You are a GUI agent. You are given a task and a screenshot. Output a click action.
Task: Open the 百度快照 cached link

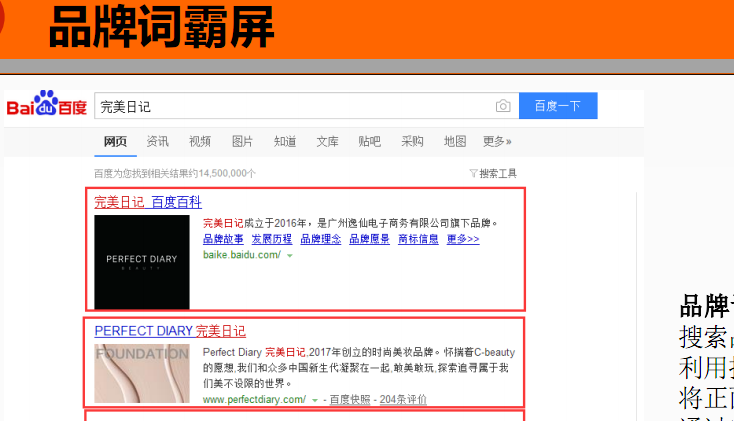pyautogui.click(x=350, y=399)
